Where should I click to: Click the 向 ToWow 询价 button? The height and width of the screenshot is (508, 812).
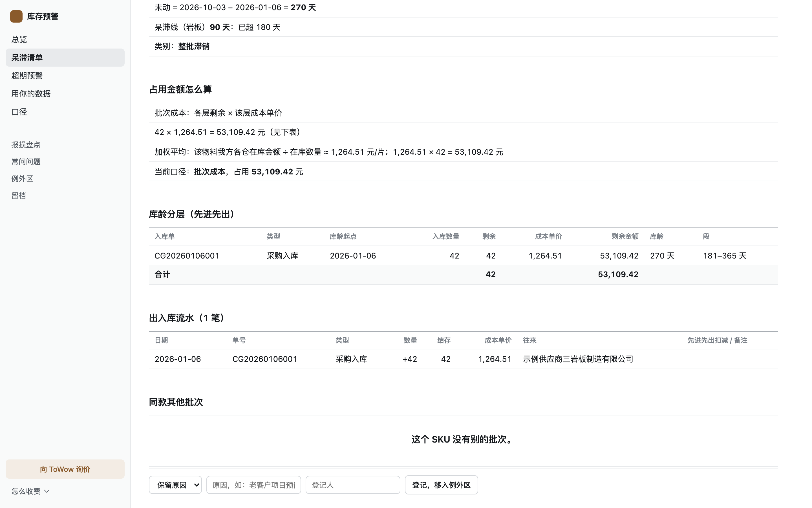pos(65,469)
